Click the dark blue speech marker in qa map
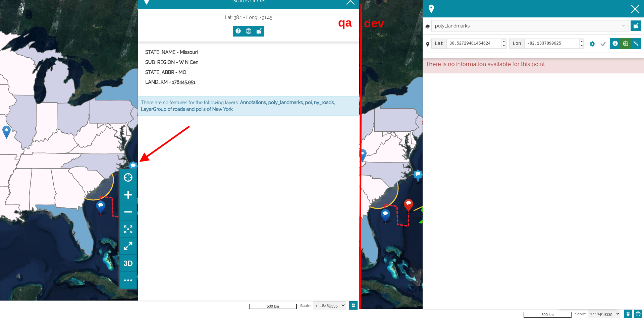 (x=101, y=207)
